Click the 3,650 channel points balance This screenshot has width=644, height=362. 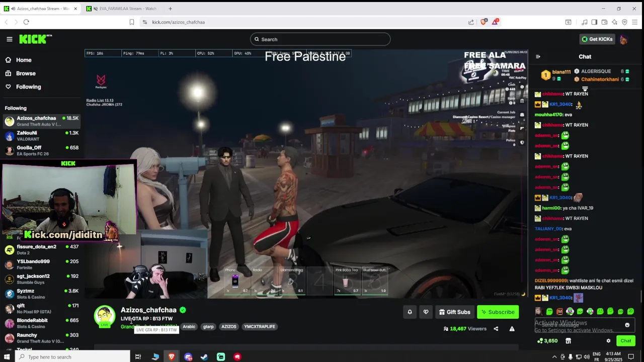tap(547, 341)
